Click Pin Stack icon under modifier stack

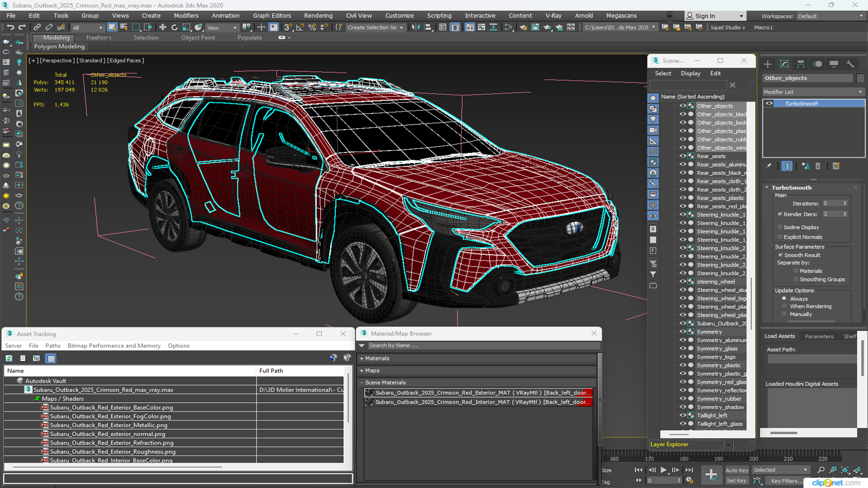tap(769, 166)
